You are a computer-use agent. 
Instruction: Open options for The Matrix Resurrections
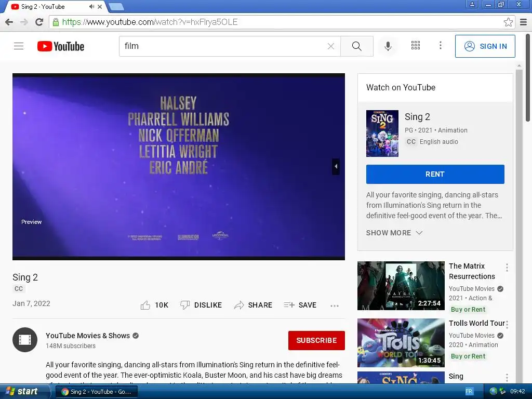[x=507, y=268]
